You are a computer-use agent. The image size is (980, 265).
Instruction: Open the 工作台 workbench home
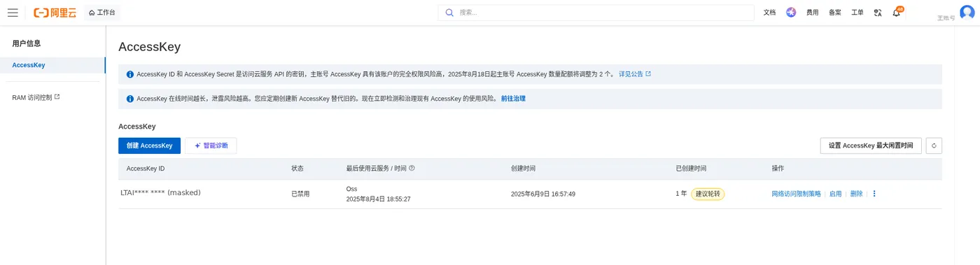click(x=102, y=13)
